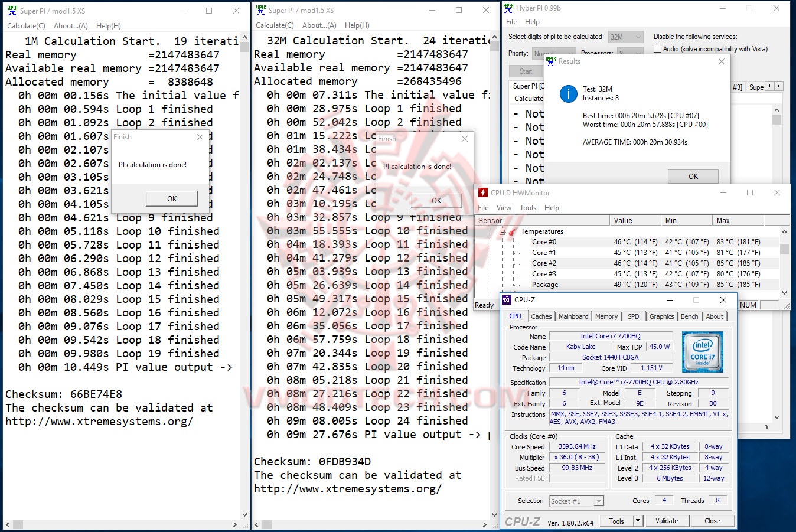Select the Core #2 row in HWMonitor
Viewport: 796px width, 532px height.
(x=628, y=263)
